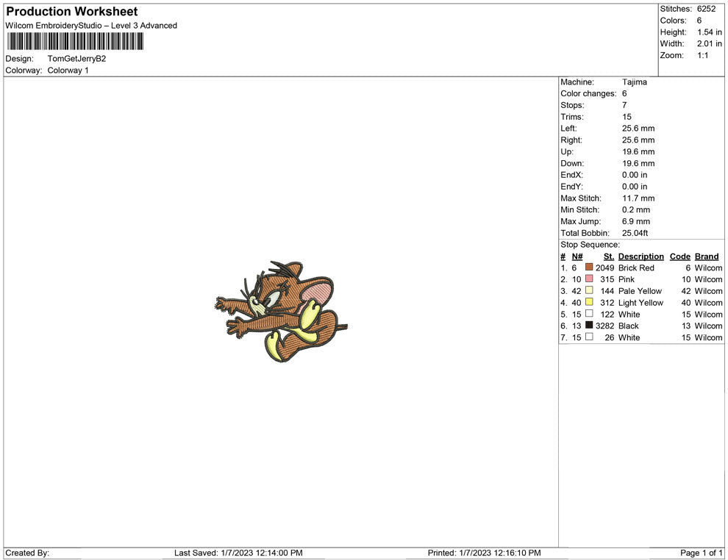The image size is (728, 560).
Task: Click the Height value 1.54 in
Action: 710,32
